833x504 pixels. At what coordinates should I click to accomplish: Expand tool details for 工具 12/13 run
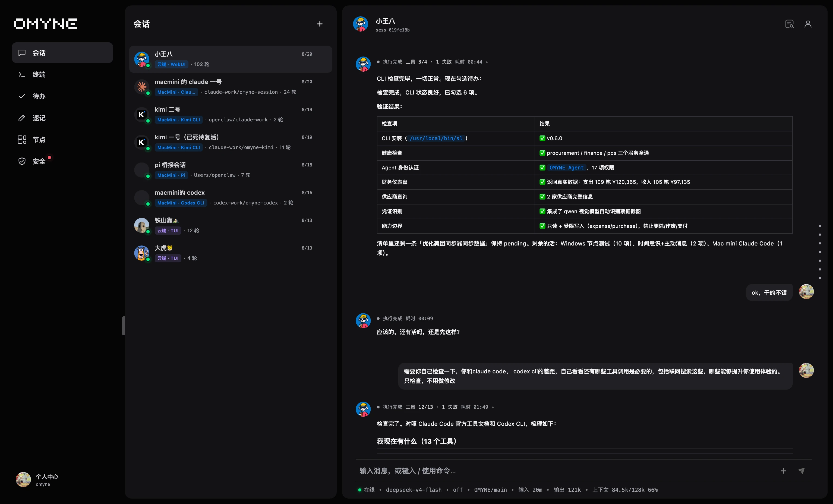coord(493,407)
